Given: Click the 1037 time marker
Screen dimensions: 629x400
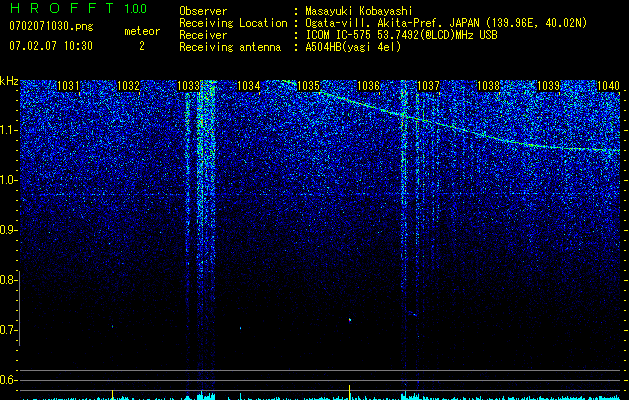Looking at the screenshot, I should (x=428, y=86).
